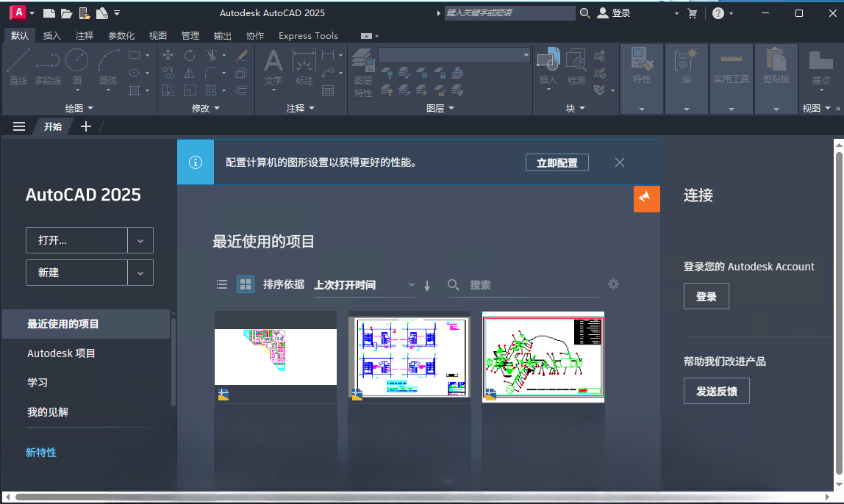Image resolution: width=844 pixels, height=504 pixels.
Task: Create a new drawing from Quick Access toolbar
Action: click(x=49, y=13)
